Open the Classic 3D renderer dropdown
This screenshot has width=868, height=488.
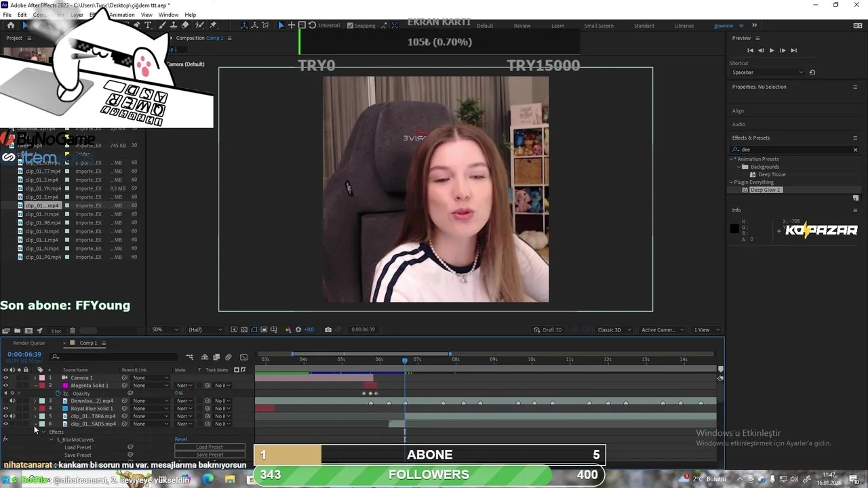(614, 330)
